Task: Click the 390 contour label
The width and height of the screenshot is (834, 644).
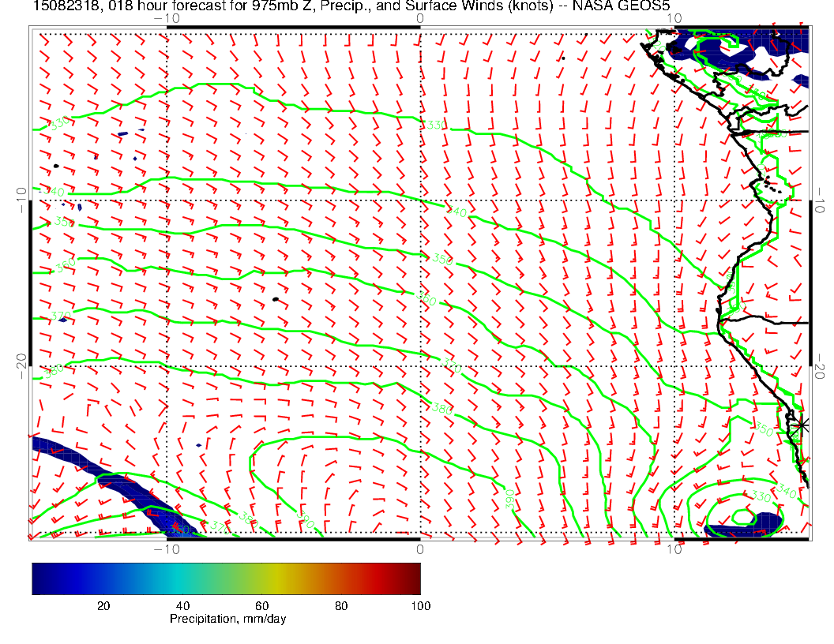Action: tap(509, 499)
